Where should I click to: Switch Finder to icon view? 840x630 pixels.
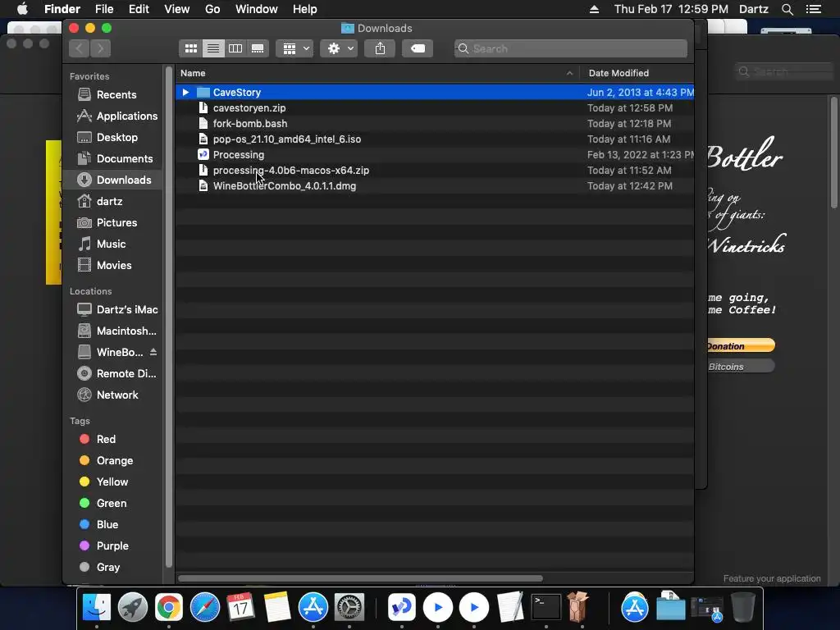190,48
